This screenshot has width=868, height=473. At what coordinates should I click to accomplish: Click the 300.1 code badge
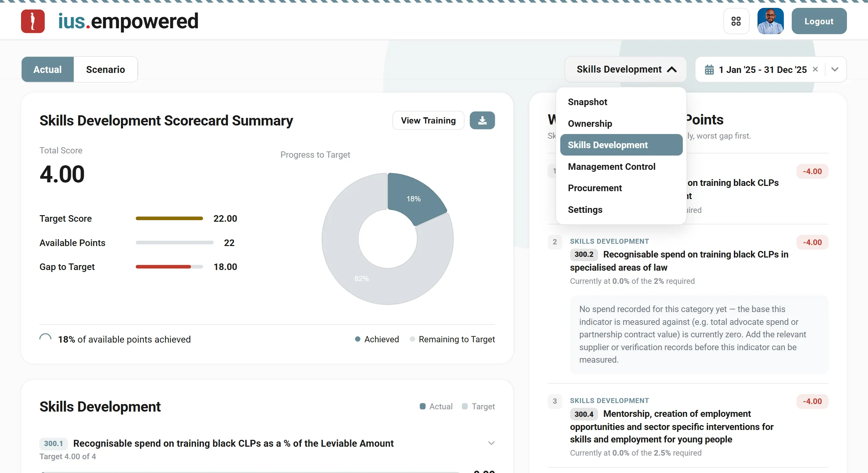click(53, 444)
